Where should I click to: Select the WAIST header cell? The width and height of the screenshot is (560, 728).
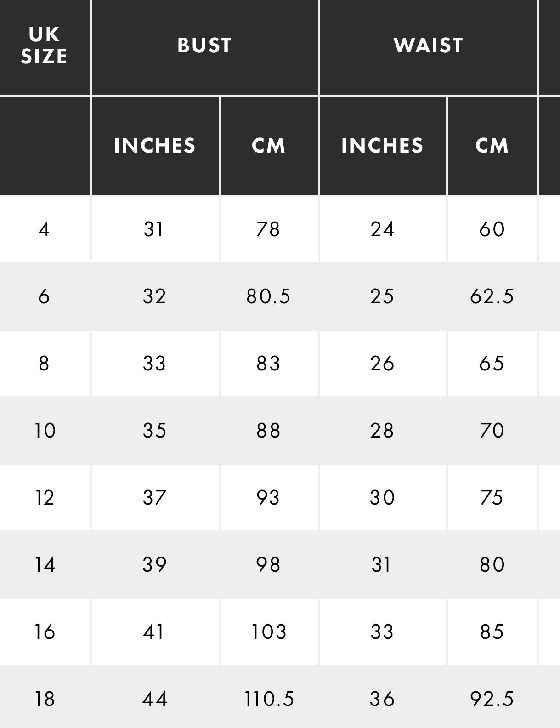428,45
